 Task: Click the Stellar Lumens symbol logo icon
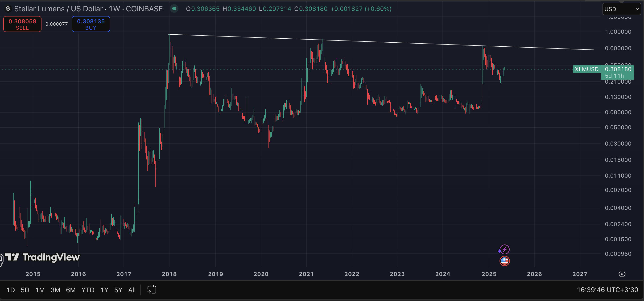point(8,9)
